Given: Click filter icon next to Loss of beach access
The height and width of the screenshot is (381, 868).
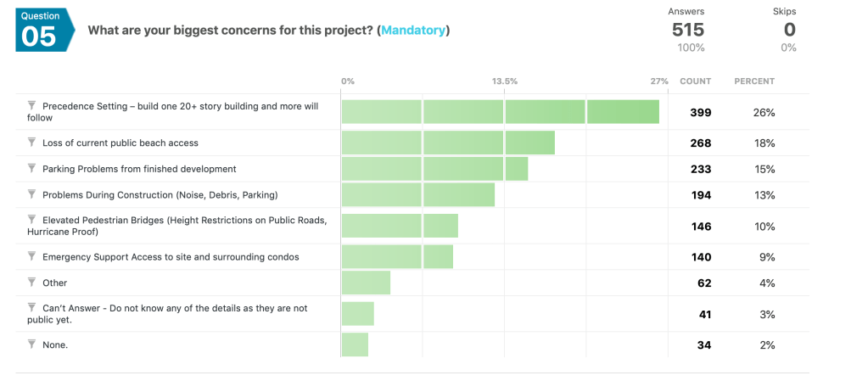Looking at the screenshot, I should [x=32, y=142].
